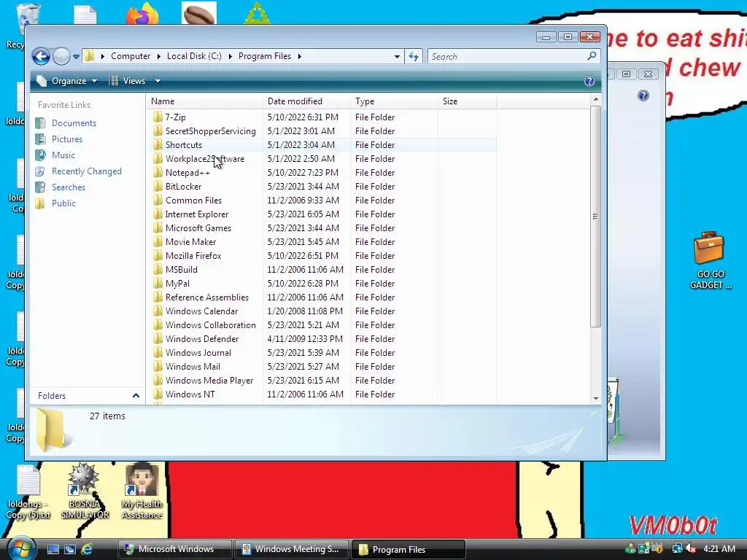Select SecretShopperServicing folder icon
Viewport: 747px width, 560px height.
158,131
